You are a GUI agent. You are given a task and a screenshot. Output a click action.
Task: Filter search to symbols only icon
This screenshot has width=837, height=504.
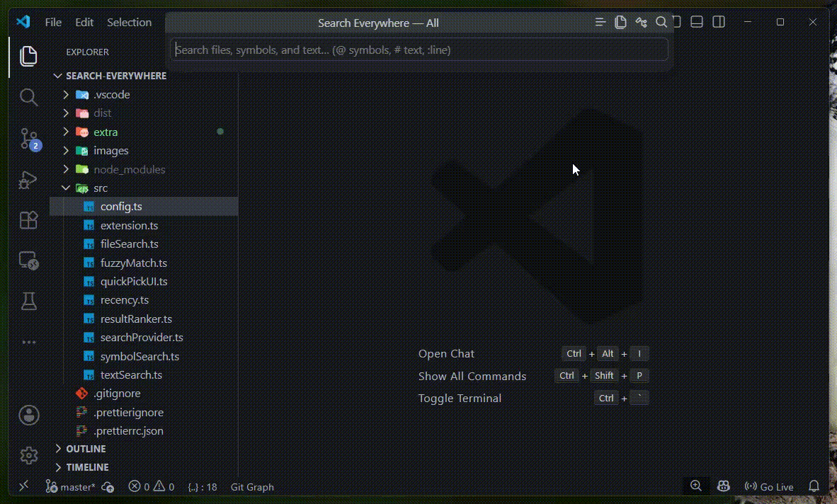coord(641,22)
